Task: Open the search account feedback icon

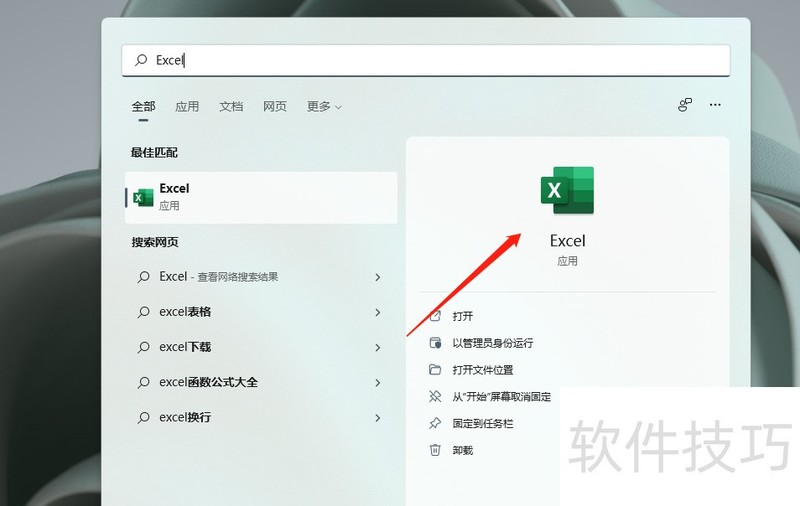Action: click(x=685, y=105)
